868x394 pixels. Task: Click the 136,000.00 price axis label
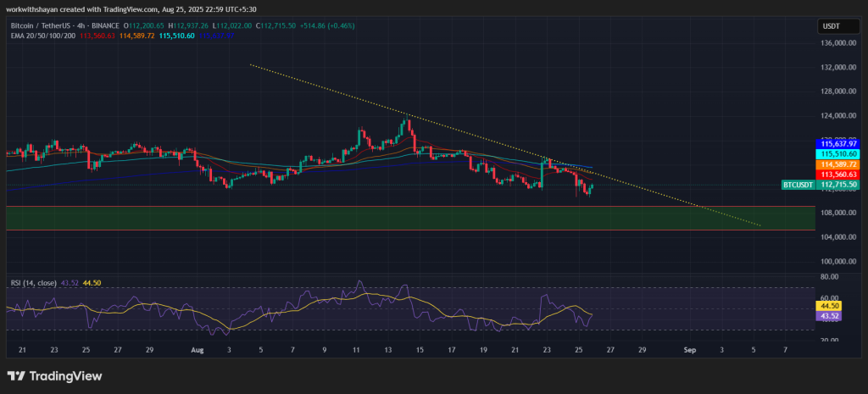point(836,43)
